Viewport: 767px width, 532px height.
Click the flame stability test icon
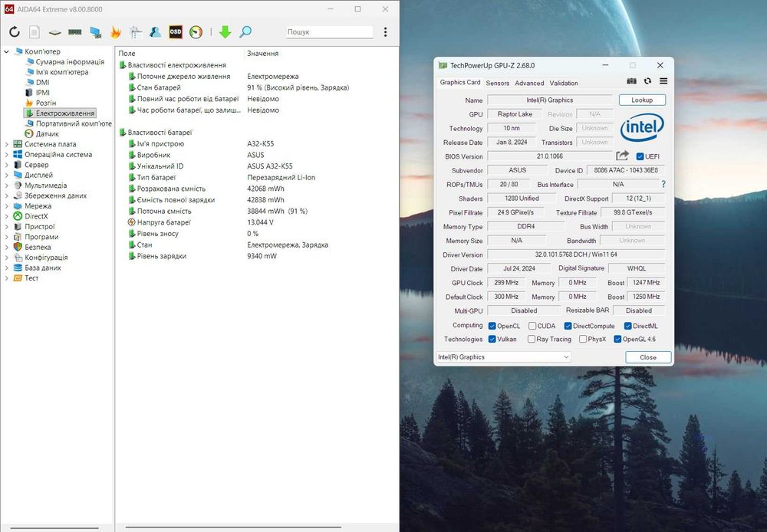pyautogui.click(x=116, y=32)
